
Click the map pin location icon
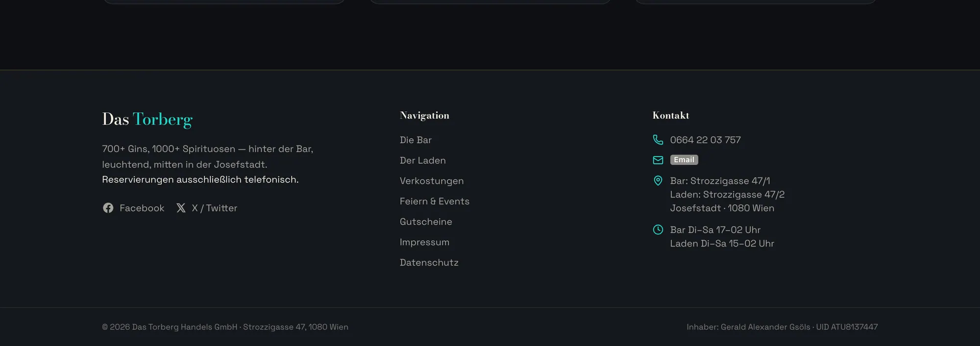pyautogui.click(x=658, y=181)
